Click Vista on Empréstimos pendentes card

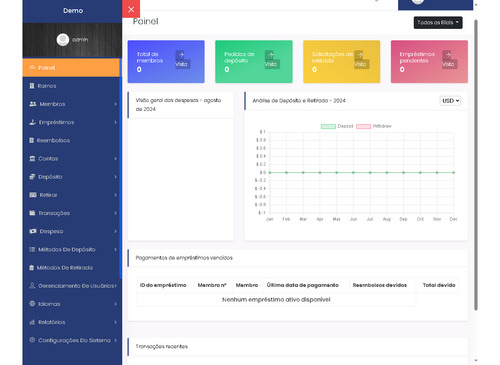pyautogui.click(x=448, y=64)
